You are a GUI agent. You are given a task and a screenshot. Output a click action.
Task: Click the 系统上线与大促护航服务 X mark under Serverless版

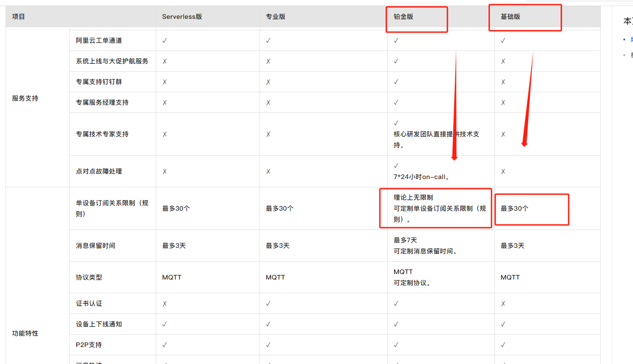coord(164,61)
